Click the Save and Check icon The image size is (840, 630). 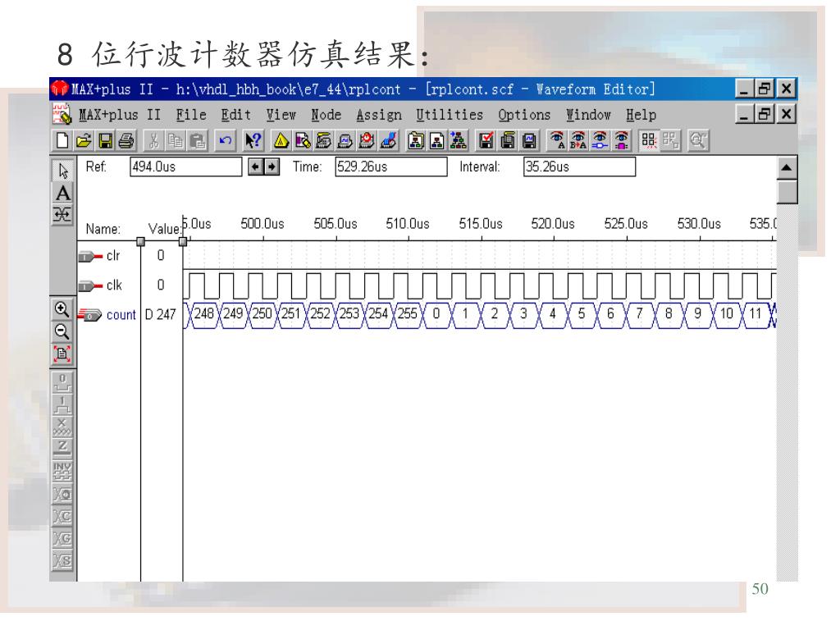(486, 141)
